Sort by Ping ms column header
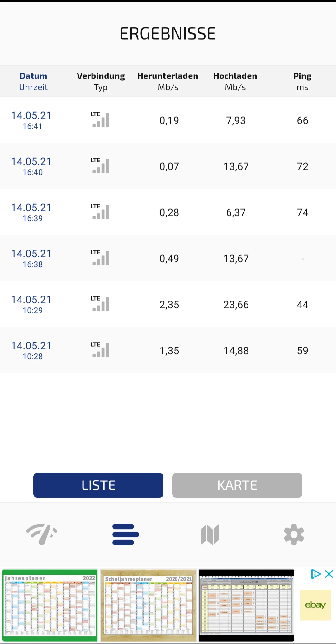This screenshot has height=644, width=336. click(x=302, y=82)
